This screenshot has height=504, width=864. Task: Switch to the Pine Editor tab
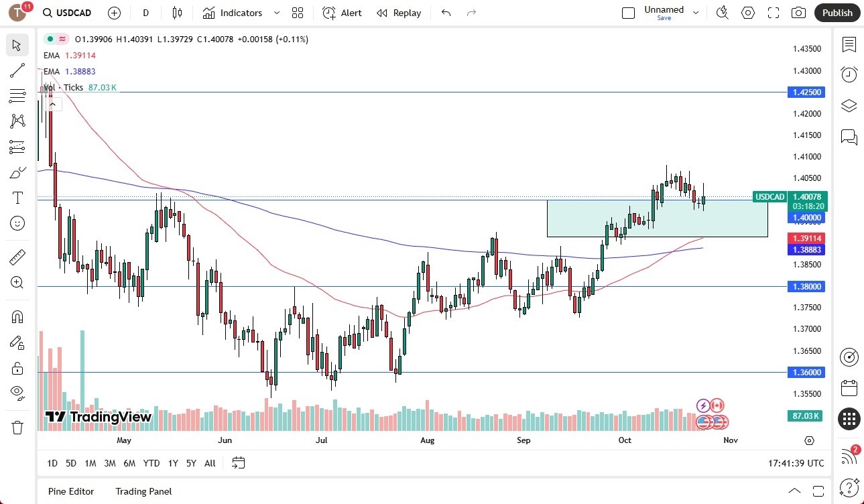pyautogui.click(x=70, y=491)
